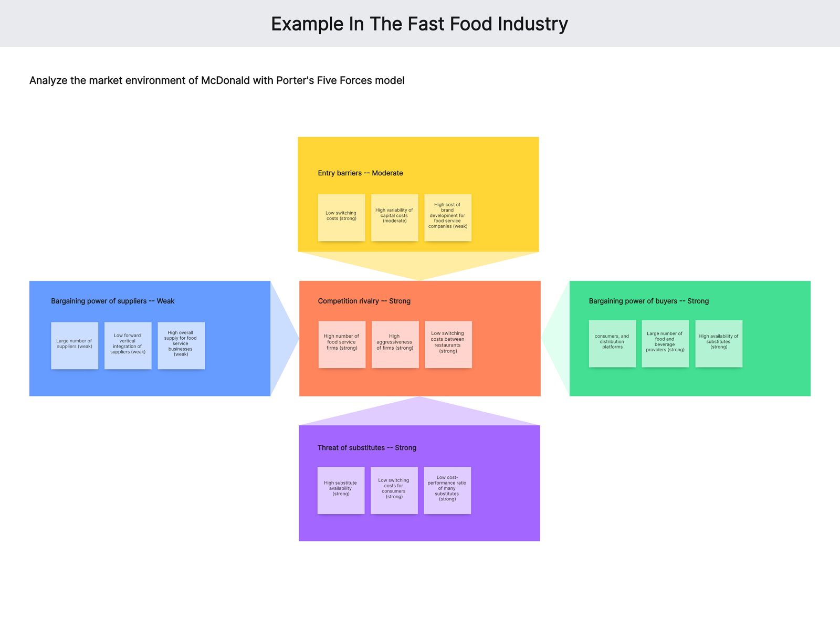Image resolution: width=840 pixels, height=628 pixels.
Task: Select the 'High availability of substitutes' green note
Action: click(719, 343)
